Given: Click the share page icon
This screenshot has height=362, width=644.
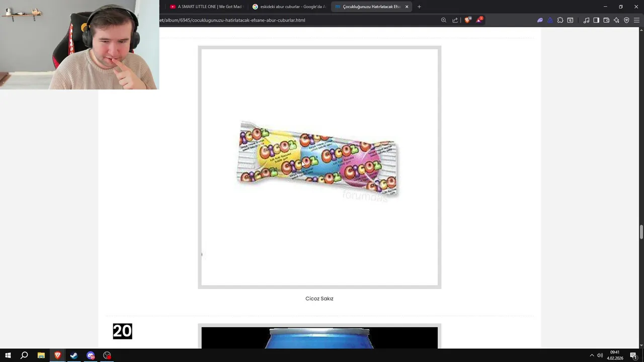Looking at the screenshot, I should (x=455, y=20).
